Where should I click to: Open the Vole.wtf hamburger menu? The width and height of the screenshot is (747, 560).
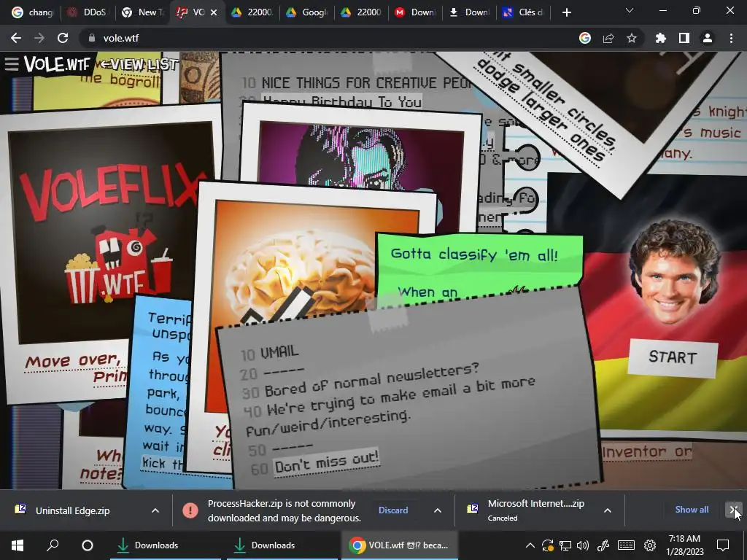12,63
